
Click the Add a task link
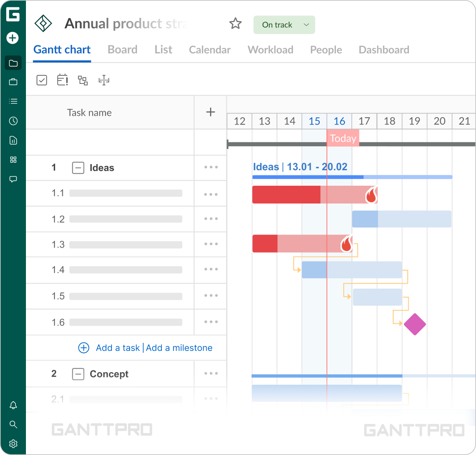(x=118, y=348)
